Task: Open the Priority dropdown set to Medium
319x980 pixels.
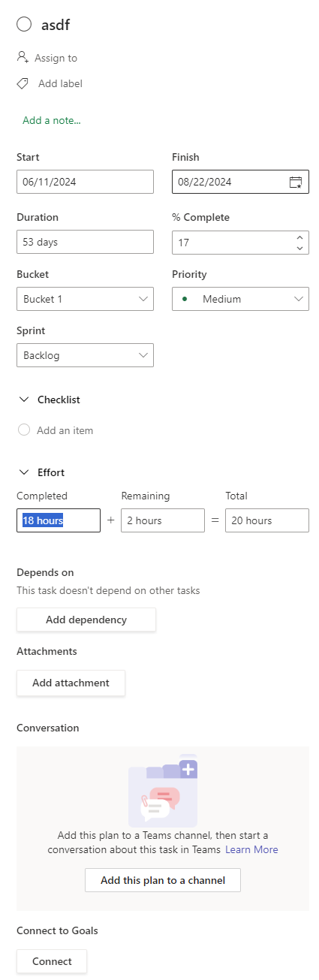Action: [241, 299]
